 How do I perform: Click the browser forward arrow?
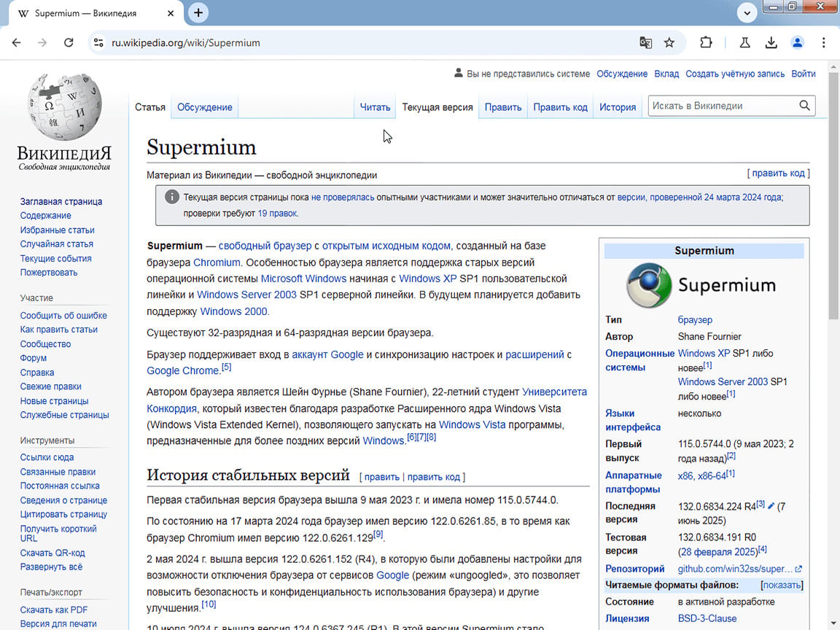point(42,43)
